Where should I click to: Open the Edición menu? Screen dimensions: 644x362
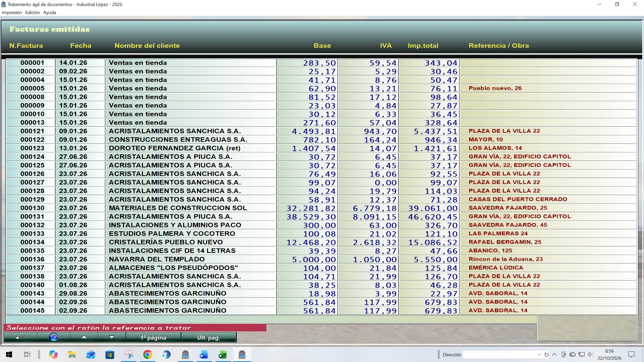pos(33,12)
